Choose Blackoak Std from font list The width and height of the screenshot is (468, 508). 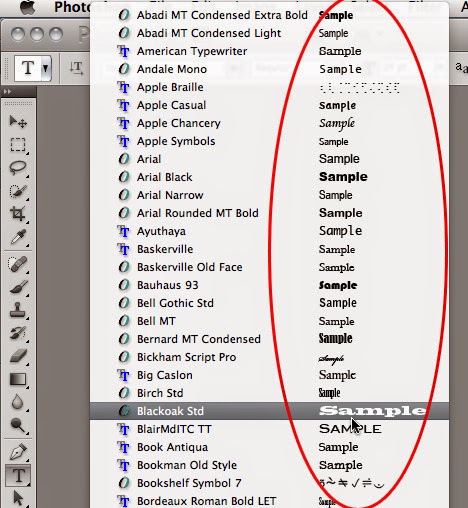(x=269, y=411)
